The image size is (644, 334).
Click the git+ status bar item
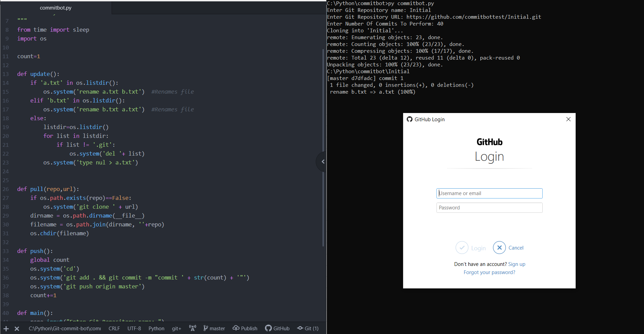pos(177,328)
